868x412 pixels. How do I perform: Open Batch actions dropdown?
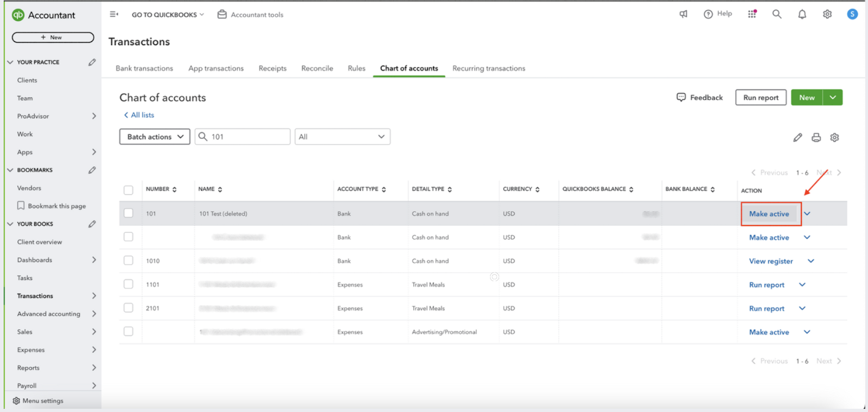click(155, 137)
